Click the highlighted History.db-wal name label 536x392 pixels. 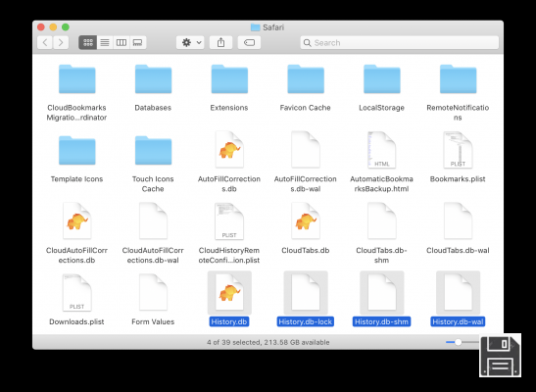click(x=458, y=321)
